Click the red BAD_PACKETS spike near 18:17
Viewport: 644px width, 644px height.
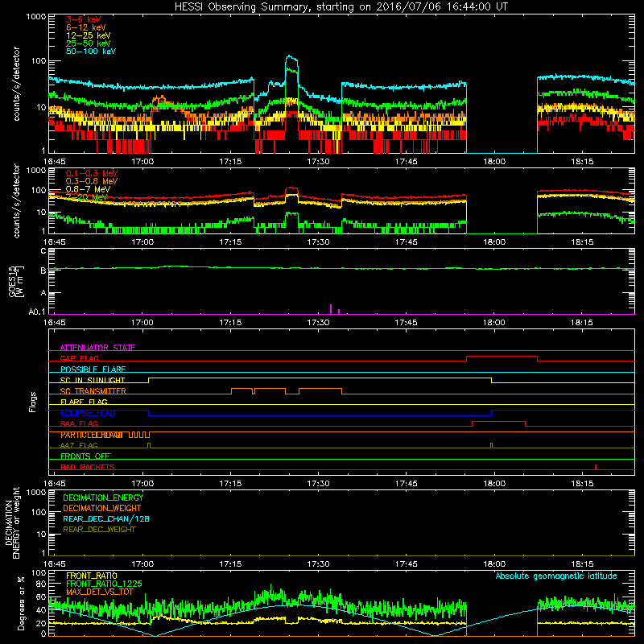[x=596, y=467]
